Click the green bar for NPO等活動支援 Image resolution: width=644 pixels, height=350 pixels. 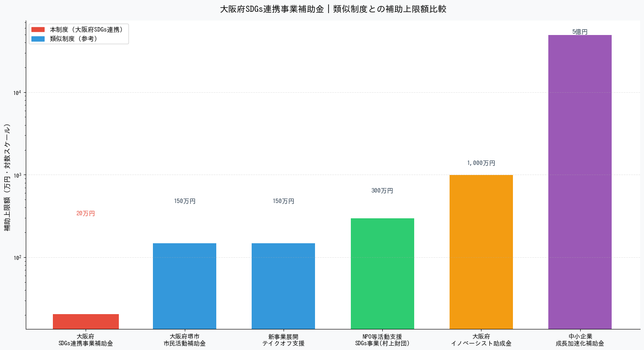[382, 273]
